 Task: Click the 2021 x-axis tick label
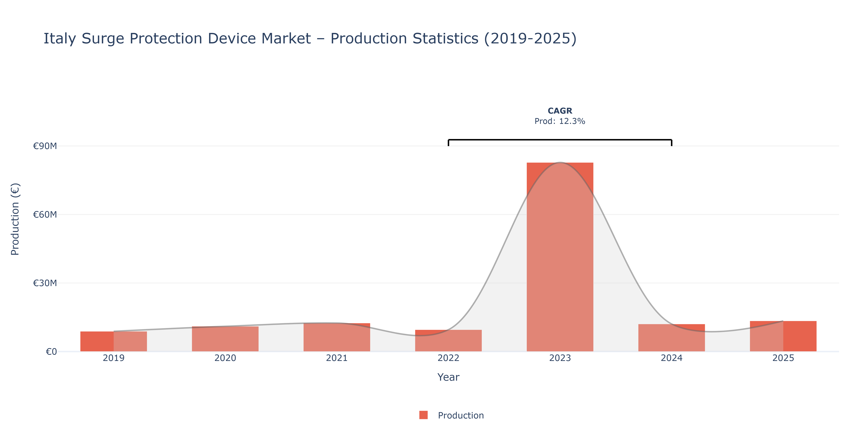pyautogui.click(x=337, y=358)
